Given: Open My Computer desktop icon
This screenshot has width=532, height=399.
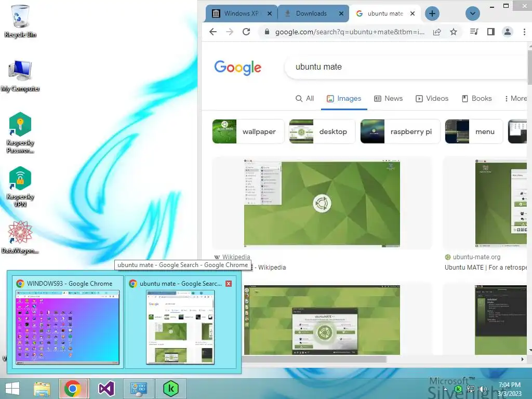Looking at the screenshot, I should pyautogui.click(x=20, y=76).
